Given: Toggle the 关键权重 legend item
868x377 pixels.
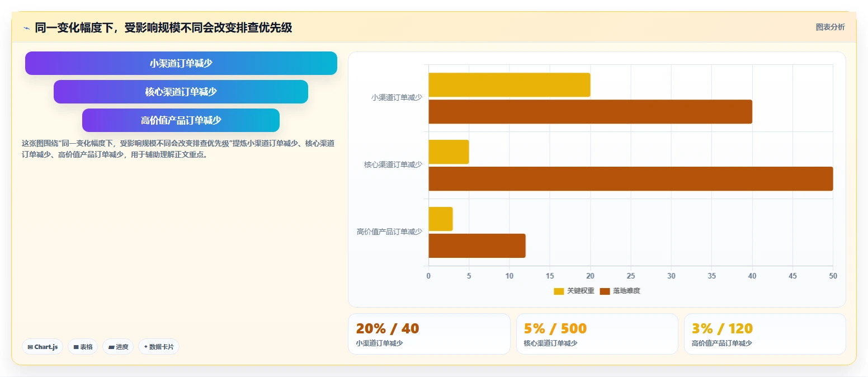Looking at the screenshot, I should coord(574,291).
